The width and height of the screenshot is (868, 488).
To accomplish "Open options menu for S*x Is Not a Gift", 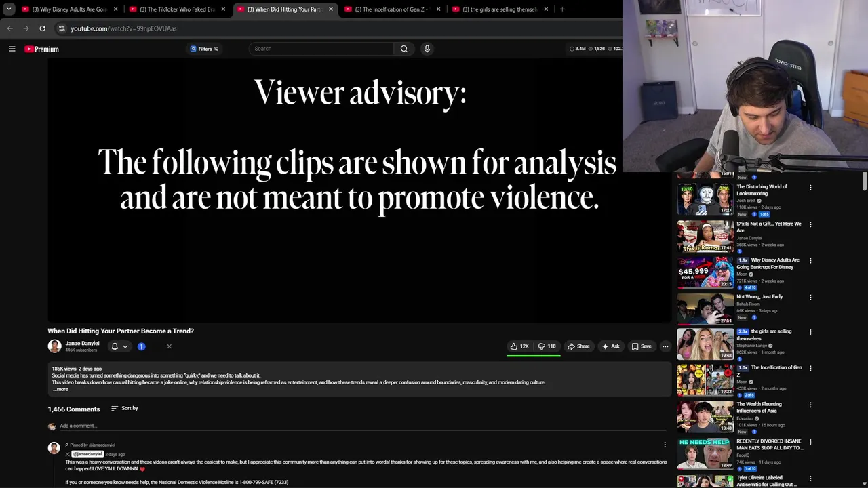I will (810, 224).
